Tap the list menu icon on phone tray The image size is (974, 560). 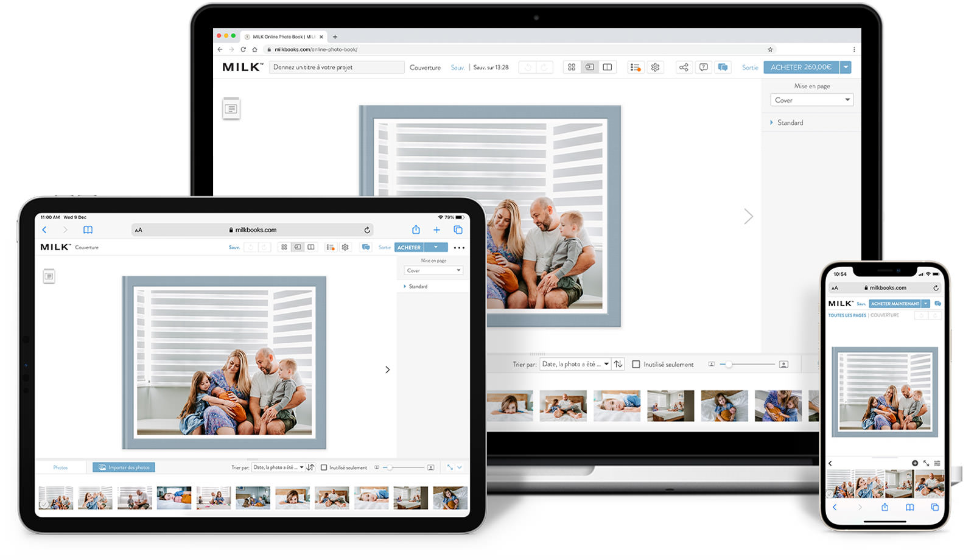point(937,463)
